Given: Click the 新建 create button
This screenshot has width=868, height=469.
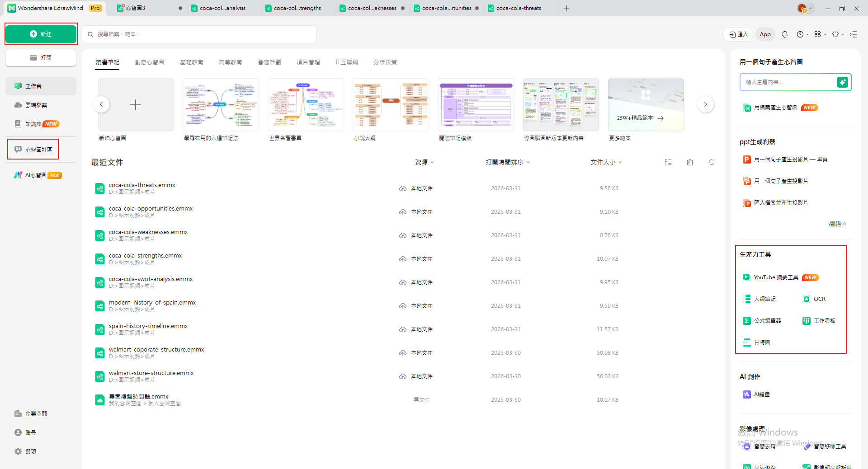Looking at the screenshot, I should [x=41, y=34].
